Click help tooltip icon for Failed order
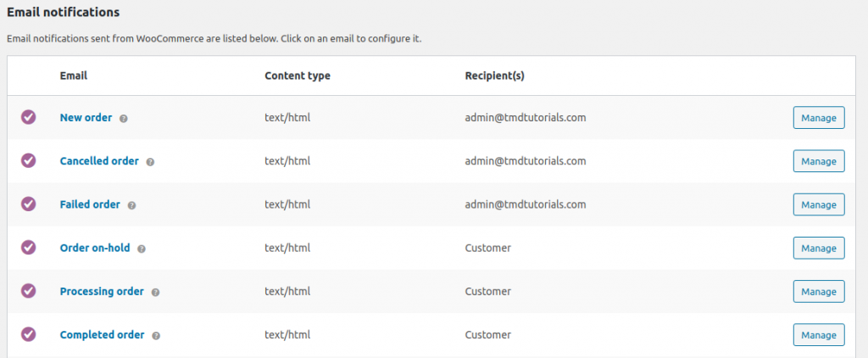868x358 pixels. [x=131, y=205]
